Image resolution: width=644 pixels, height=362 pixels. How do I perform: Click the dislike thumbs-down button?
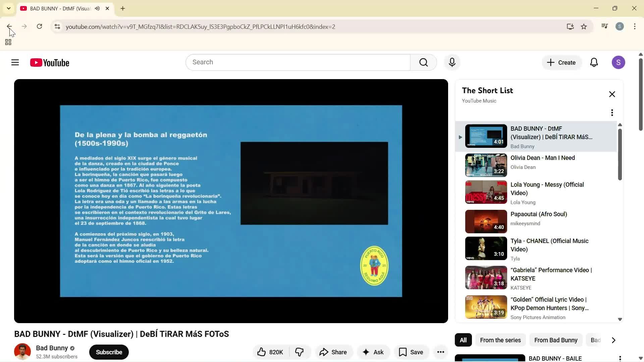click(x=300, y=352)
